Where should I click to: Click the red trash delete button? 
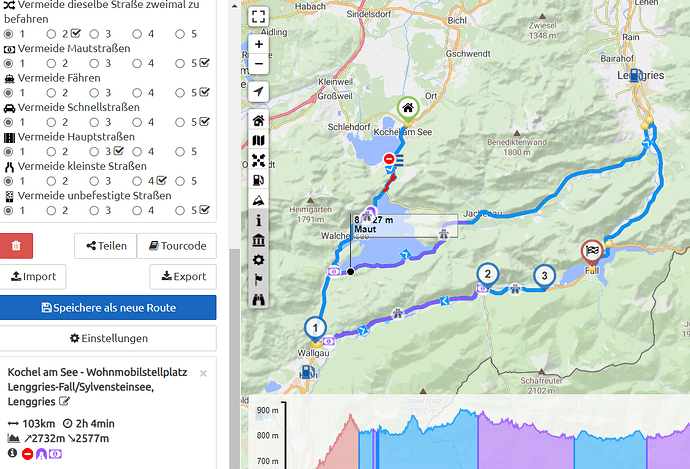tap(16, 246)
